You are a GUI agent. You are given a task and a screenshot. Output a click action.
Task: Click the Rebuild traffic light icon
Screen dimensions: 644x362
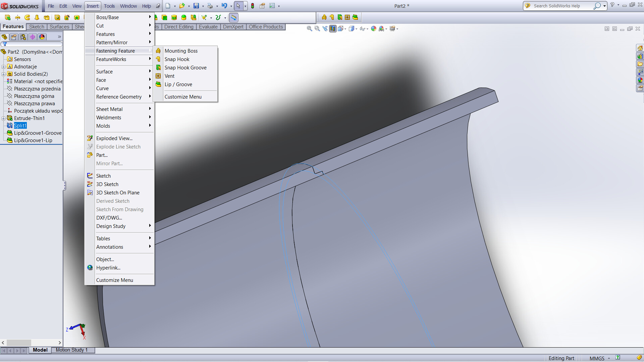[x=253, y=6]
